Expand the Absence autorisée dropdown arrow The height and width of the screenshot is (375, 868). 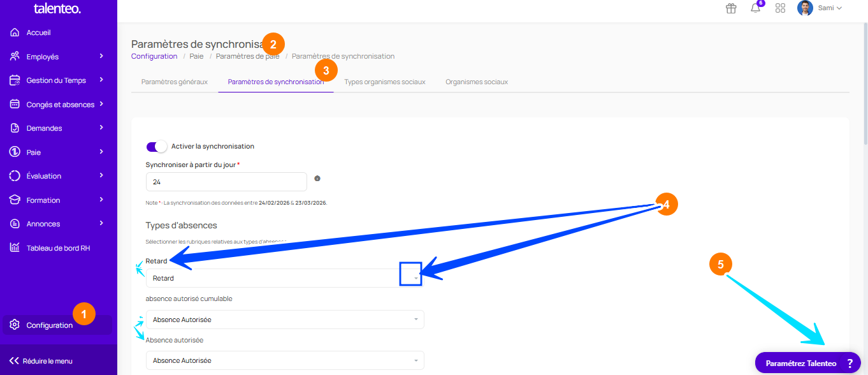(x=416, y=360)
